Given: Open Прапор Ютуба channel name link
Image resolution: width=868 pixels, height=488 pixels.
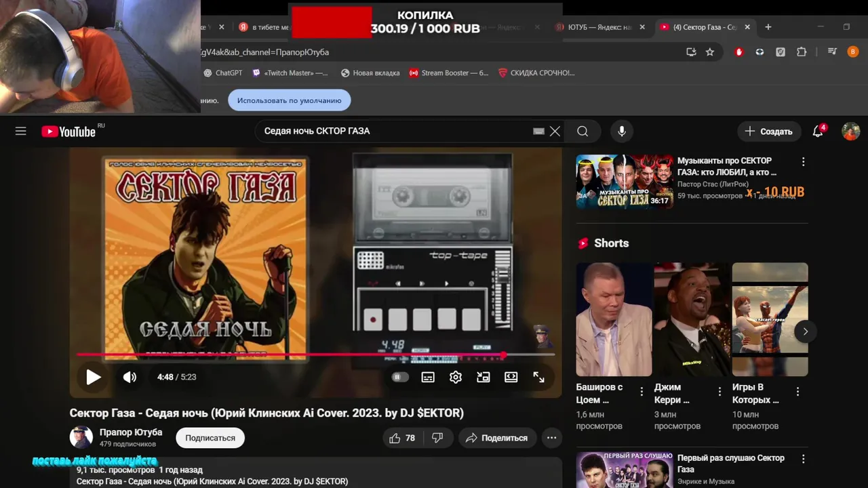Looking at the screenshot, I should coord(131,432).
